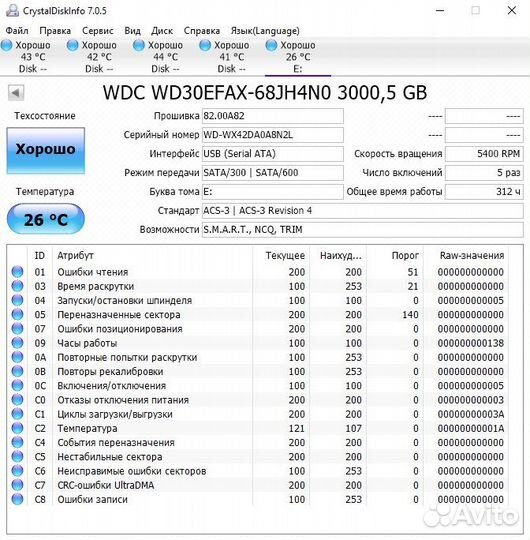530x540 pixels.
Task: Click status orb for Повторы рекалибровки row
Action: [x=17, y=371]
